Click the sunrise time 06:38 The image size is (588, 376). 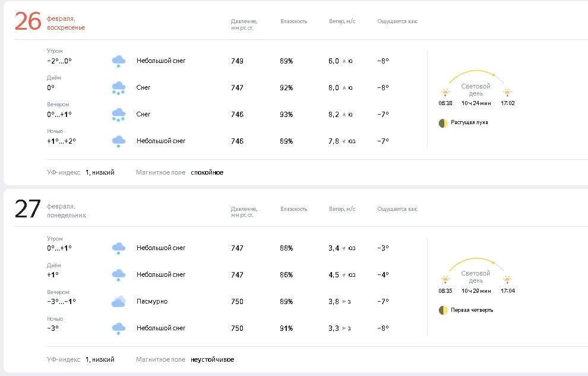(445, 103)
